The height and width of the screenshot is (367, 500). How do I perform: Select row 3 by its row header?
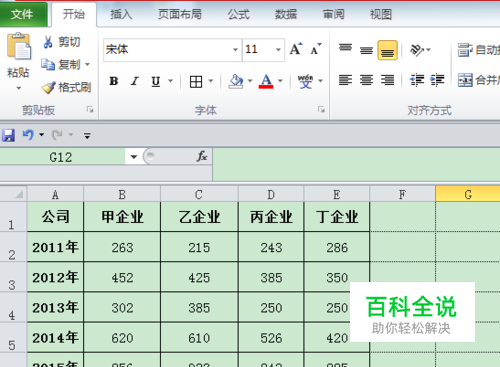tap(13, 277)
